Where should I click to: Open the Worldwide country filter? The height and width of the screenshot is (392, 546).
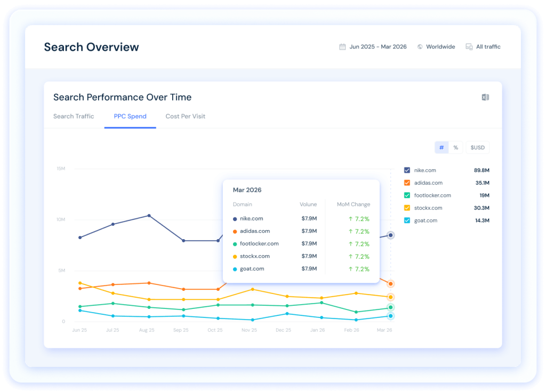[436, 47]
